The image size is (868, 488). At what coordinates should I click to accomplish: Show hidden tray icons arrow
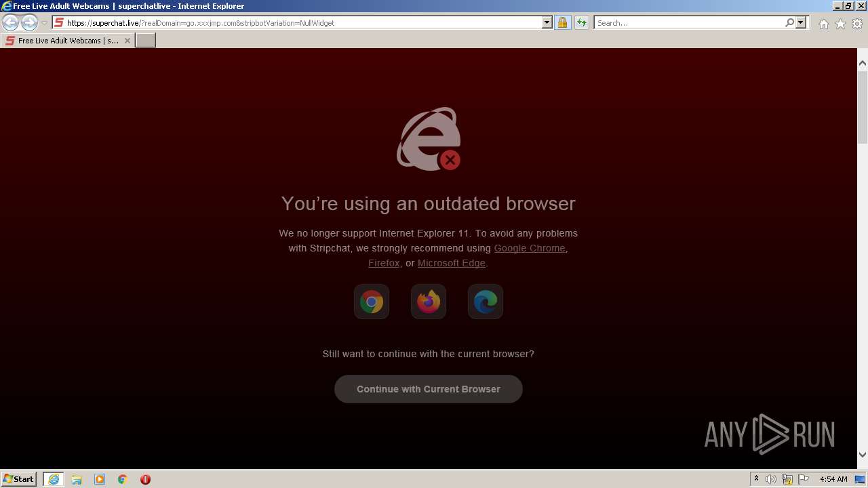756,479
